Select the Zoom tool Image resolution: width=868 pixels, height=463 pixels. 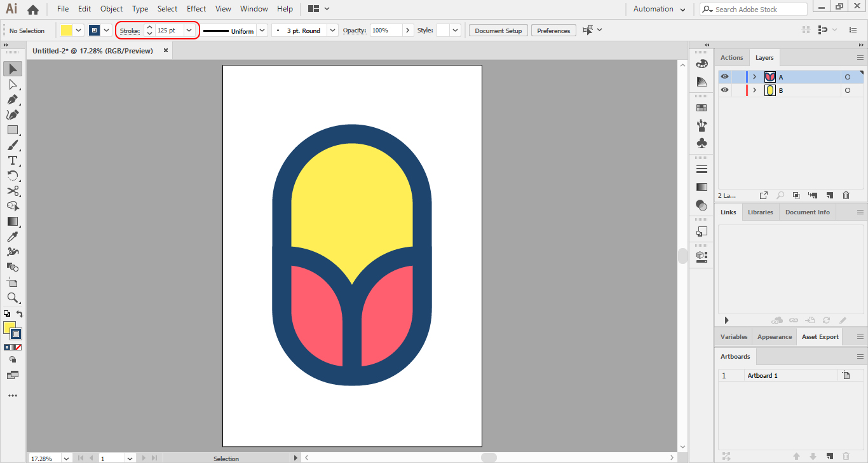coord(13,298)
